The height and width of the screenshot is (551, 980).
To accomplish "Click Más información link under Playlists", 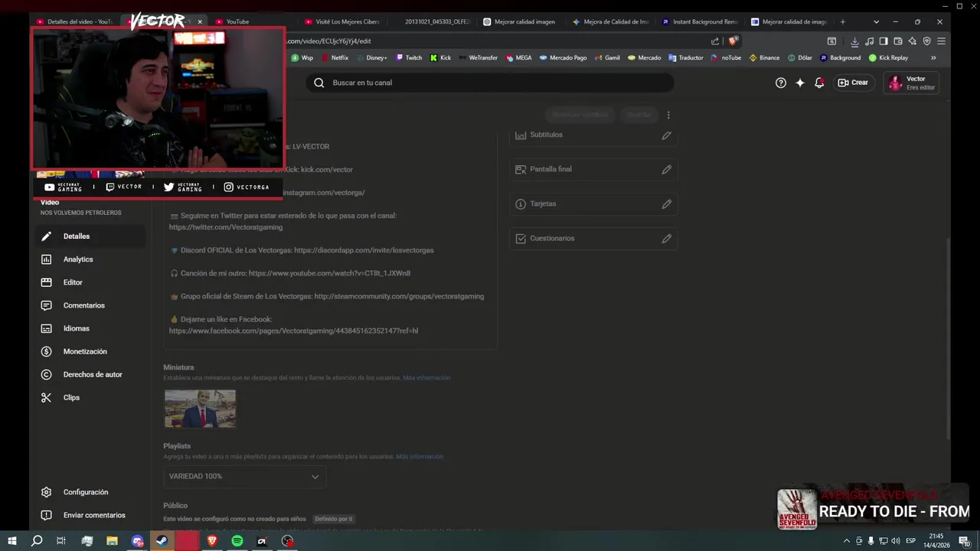I will 420,457.
